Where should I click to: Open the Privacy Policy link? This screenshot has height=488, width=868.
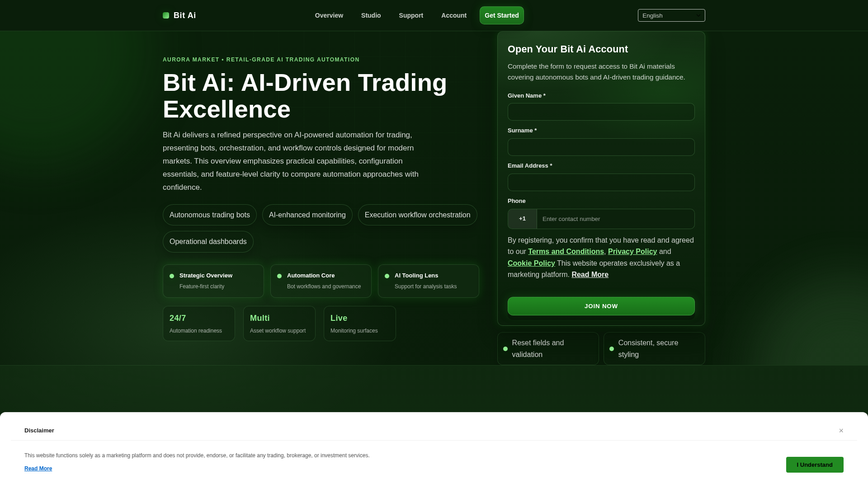(632, 252)
